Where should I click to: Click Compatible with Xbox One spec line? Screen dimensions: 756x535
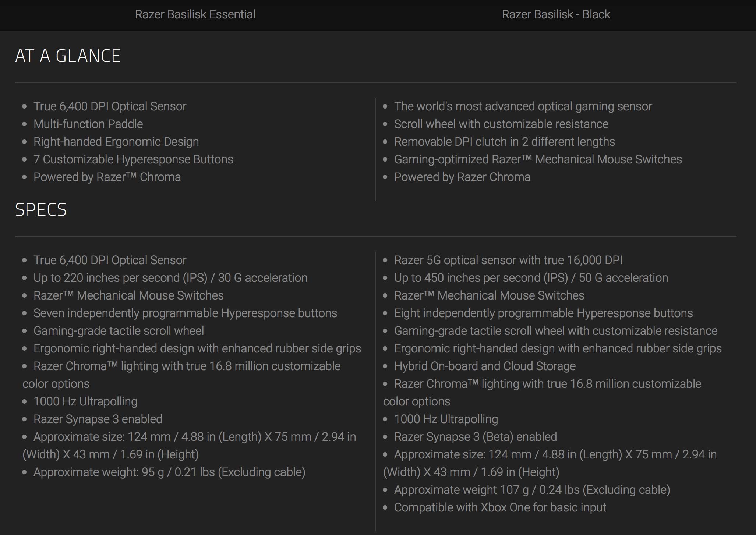pos(500,507)
